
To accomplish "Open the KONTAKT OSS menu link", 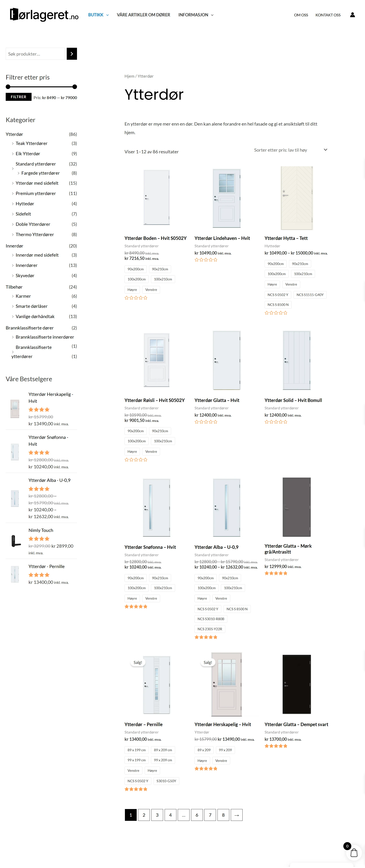I will coord(328,15).
